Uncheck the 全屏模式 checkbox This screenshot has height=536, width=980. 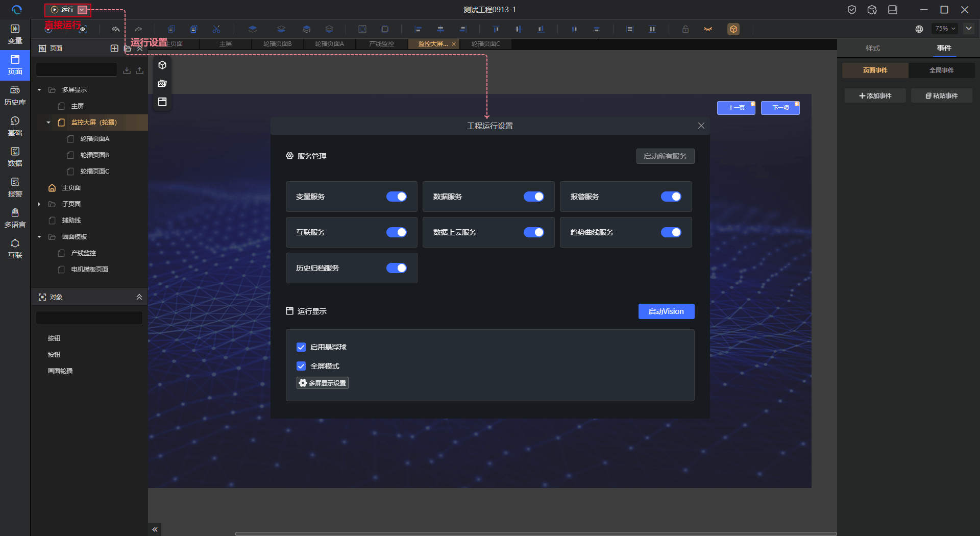point(301,366)
